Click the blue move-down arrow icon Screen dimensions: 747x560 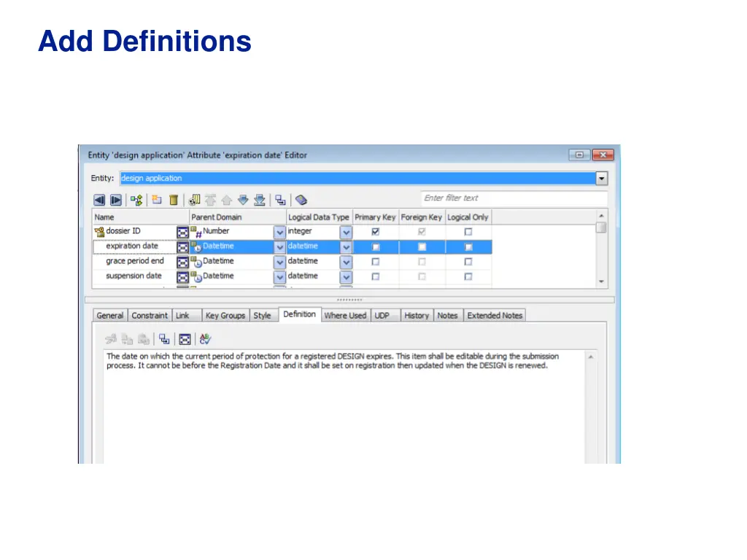coord(243,200)
